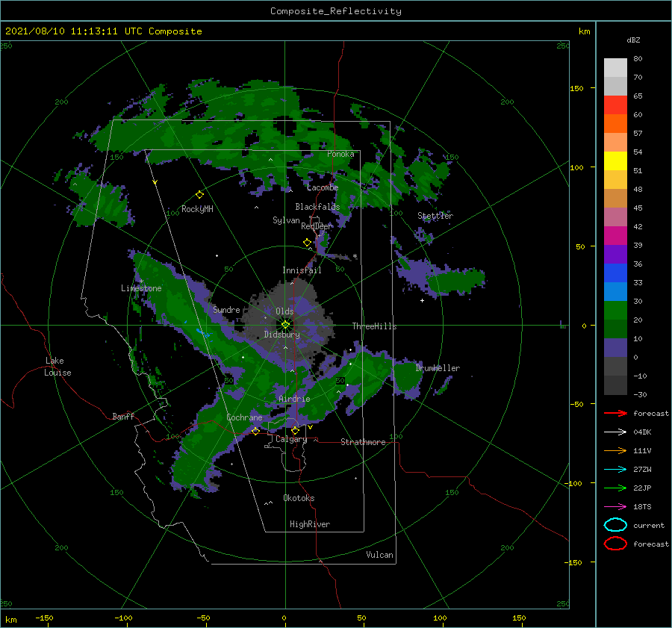Click the yellow 51-54 dBZ color swatch
The height and width of the screenshot is (628, 672).
coord(615,161)
